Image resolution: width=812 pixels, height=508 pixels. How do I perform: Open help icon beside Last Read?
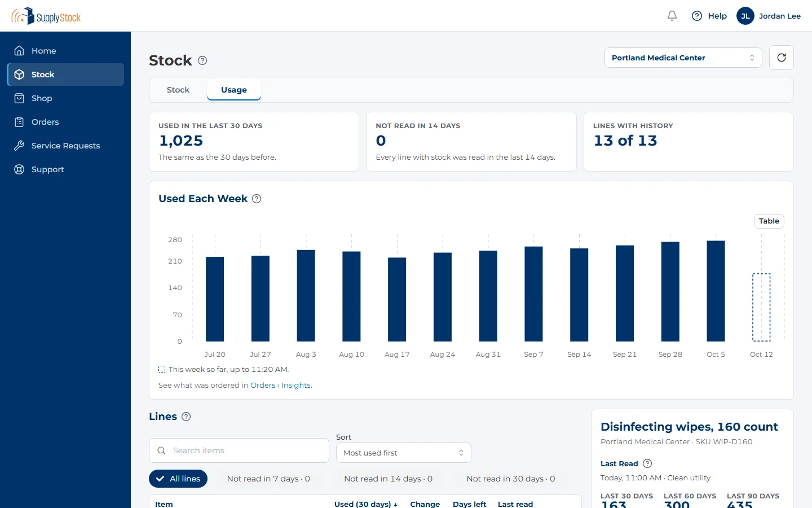647,463
